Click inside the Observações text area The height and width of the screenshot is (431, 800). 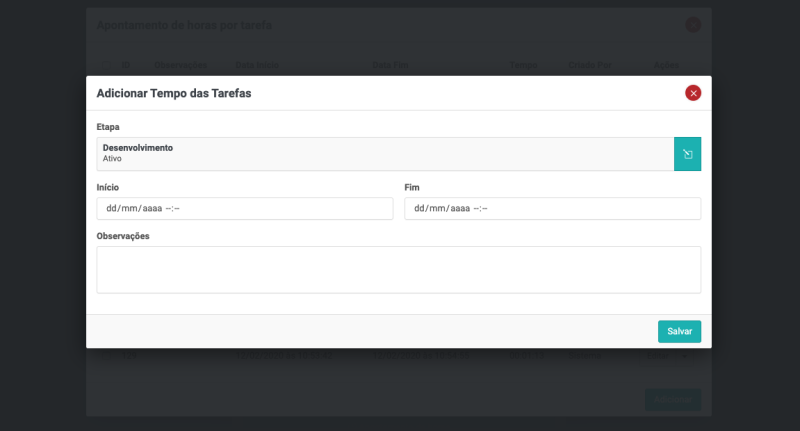tap(398, 269)
